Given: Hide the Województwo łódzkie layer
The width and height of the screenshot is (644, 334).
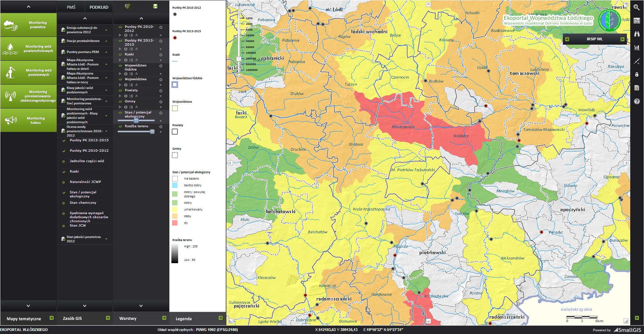Looking at the screenshot, I should [x=120, y=66].
